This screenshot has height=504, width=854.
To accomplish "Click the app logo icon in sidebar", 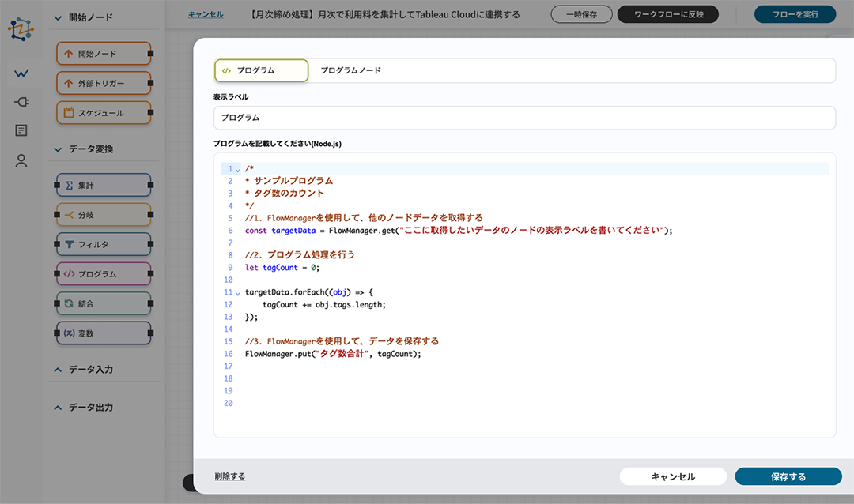I will point(21,29).
